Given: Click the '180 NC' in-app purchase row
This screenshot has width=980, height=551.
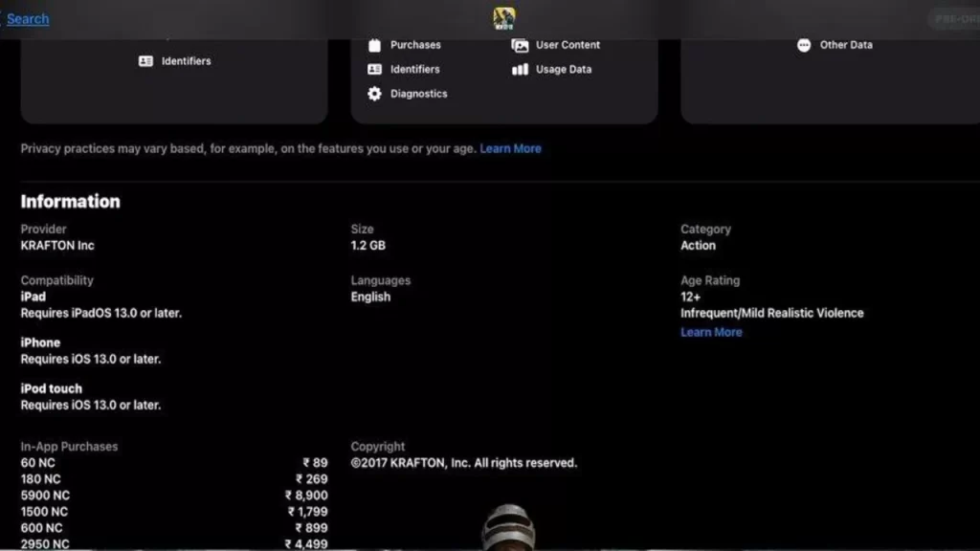Looking at the screenshot, I should (x=174, y=479).
